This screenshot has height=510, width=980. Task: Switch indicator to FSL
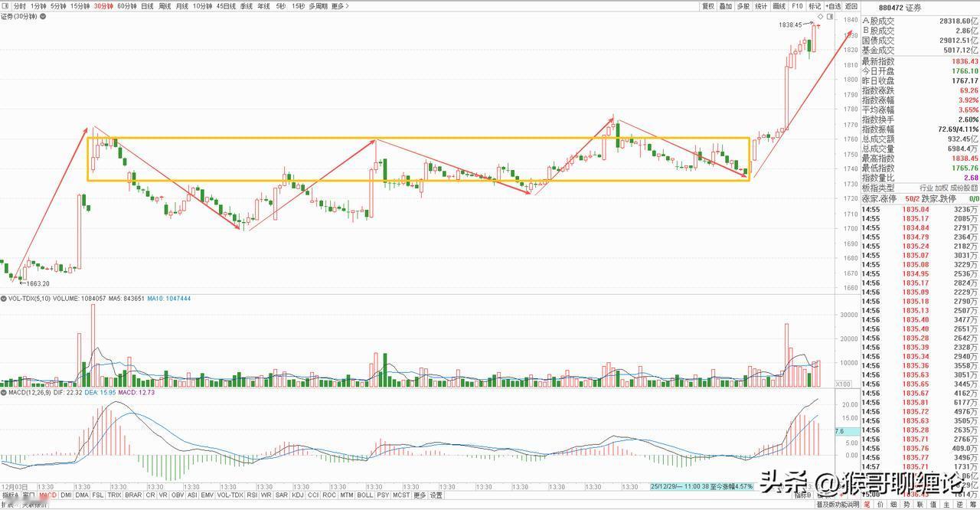(98, 495)
